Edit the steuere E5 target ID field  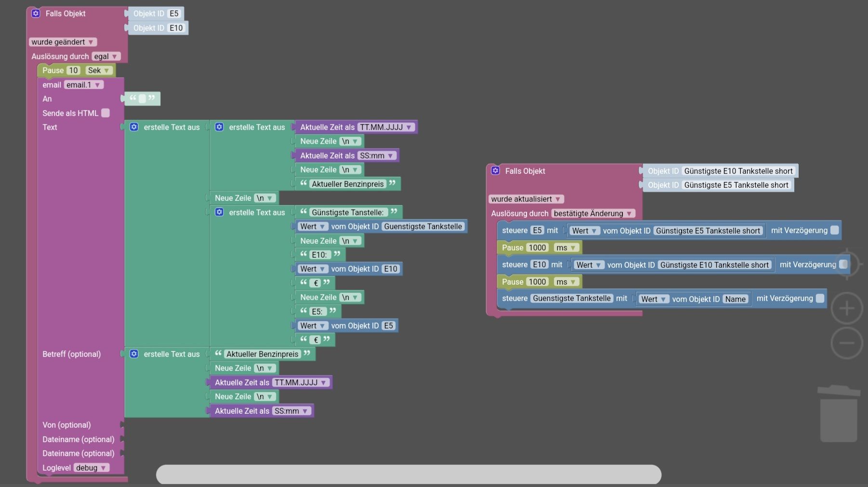[x=537, y=230]
